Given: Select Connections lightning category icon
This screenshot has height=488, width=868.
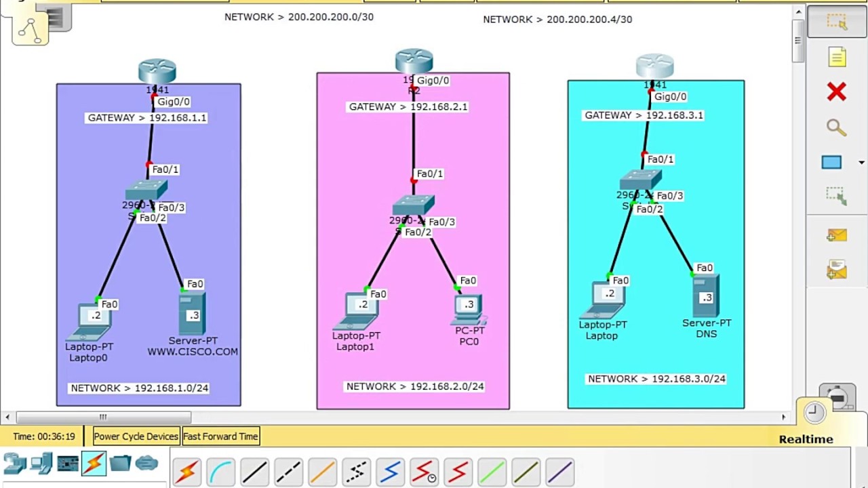Looking at the screenshot, I should point(94,464).
